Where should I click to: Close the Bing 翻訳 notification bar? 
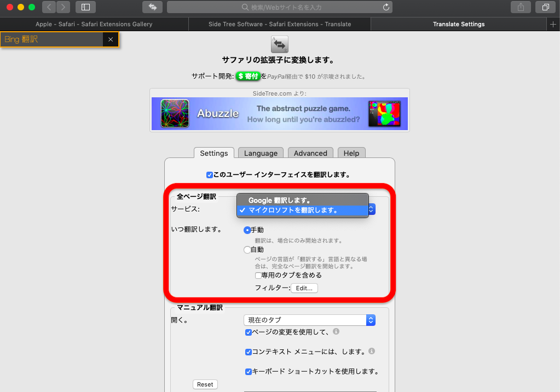point(111,39)
